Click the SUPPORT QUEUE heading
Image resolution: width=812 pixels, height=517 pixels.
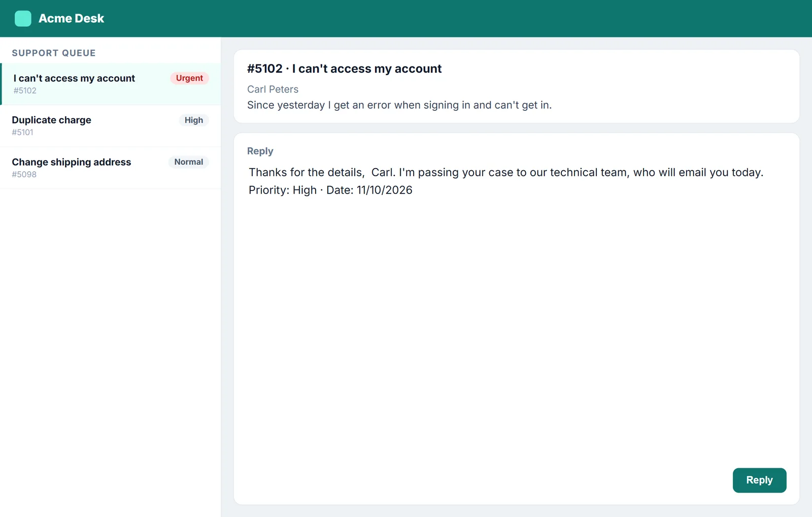coord(54,53)
